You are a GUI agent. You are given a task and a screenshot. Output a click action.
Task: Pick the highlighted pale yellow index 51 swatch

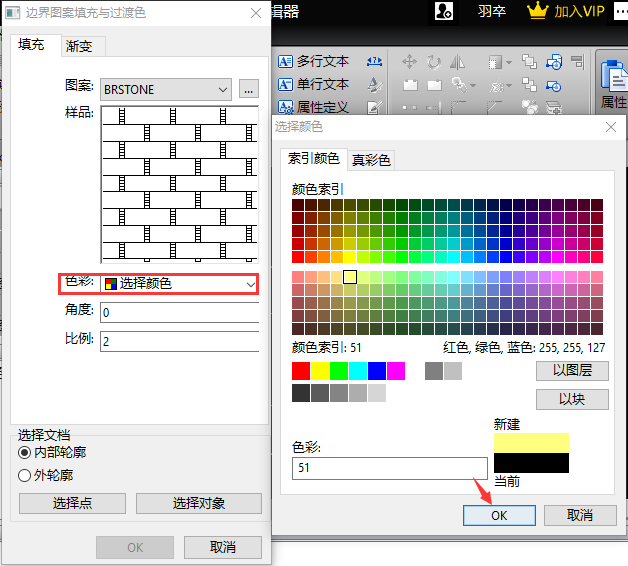pos(350,277)
